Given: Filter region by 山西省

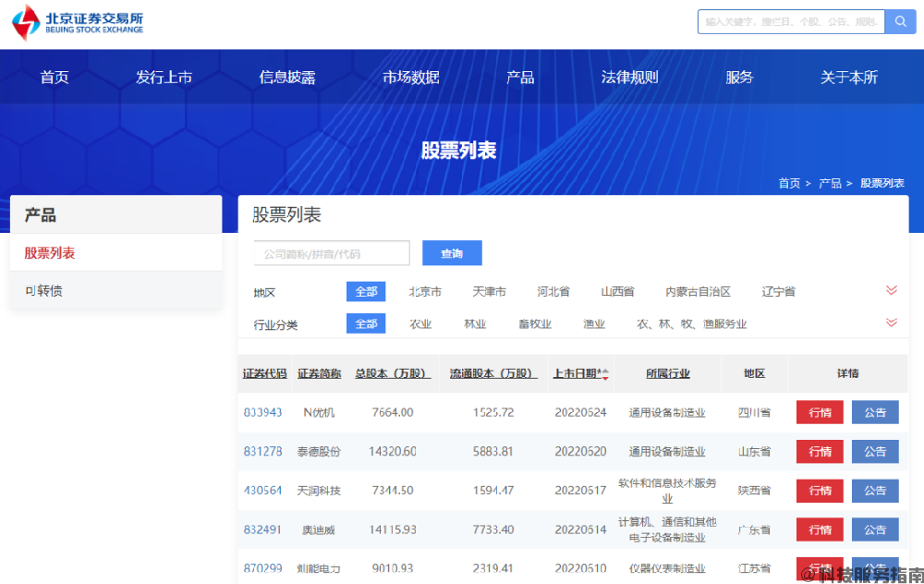Looking at the screenshot, I should [617, 292].
